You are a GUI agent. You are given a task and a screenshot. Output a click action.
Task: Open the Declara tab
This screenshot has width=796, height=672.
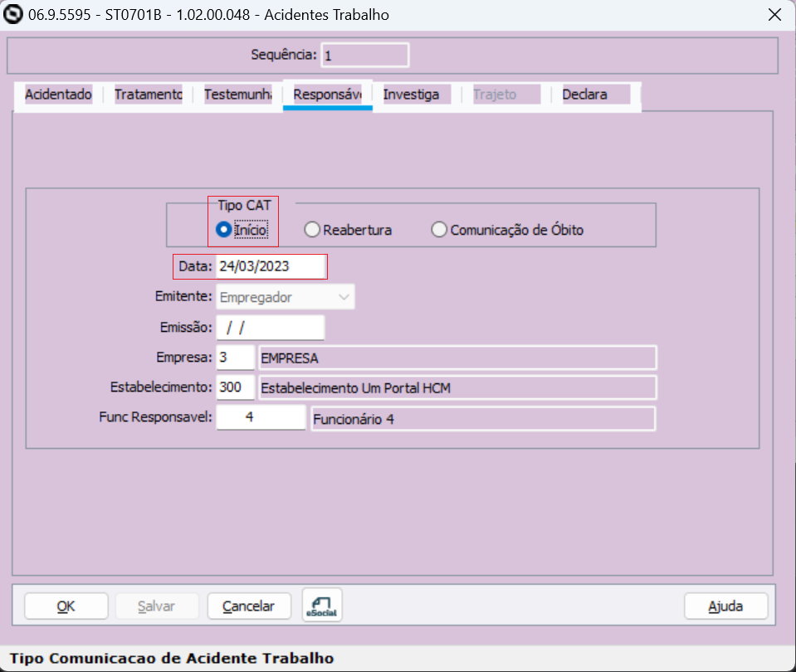tap(596, 95)
